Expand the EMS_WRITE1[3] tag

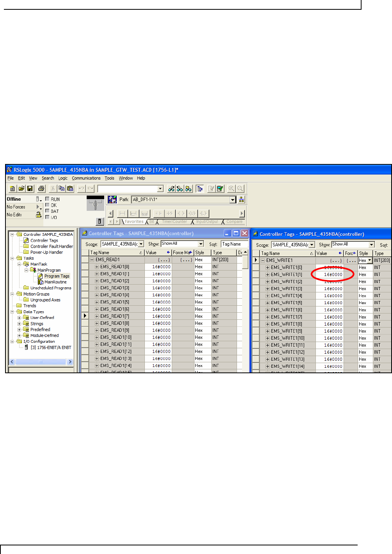pos(267,289)
